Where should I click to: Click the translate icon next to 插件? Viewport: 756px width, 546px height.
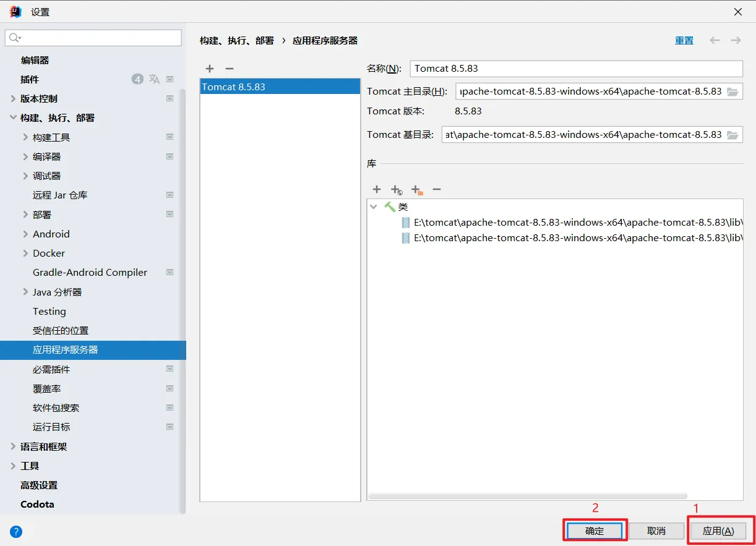tap(154, 79)
